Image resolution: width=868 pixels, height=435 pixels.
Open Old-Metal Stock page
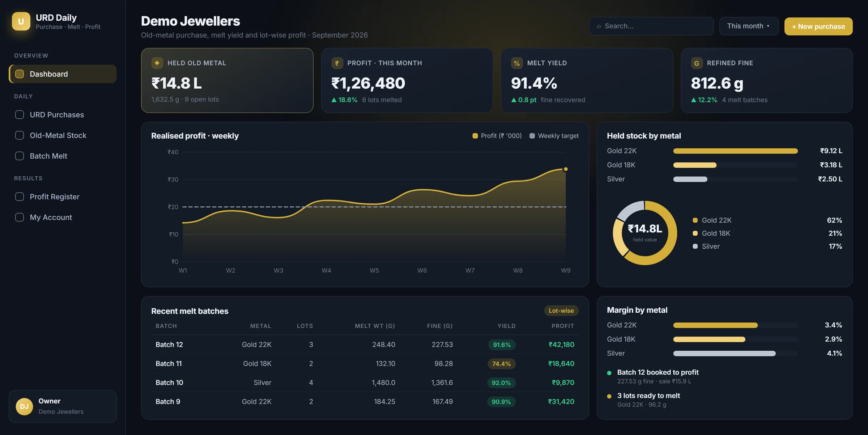click(x=63, y=135)
